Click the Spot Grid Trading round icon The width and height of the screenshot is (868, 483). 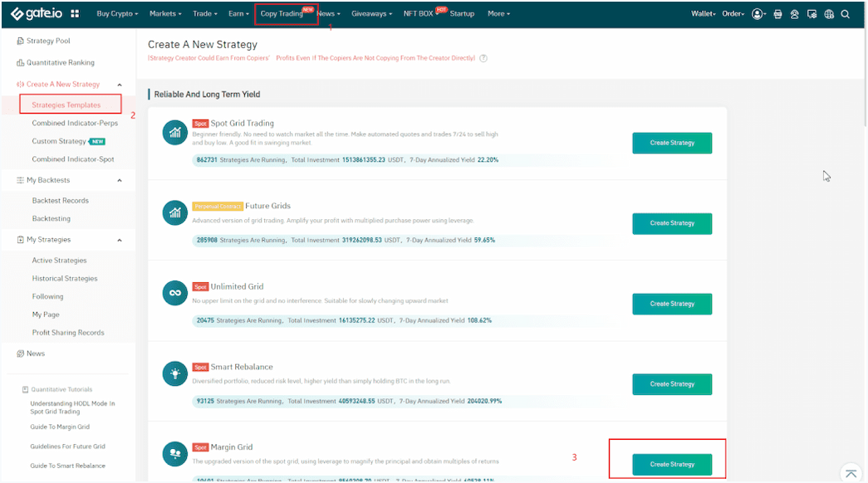[175, 133]
